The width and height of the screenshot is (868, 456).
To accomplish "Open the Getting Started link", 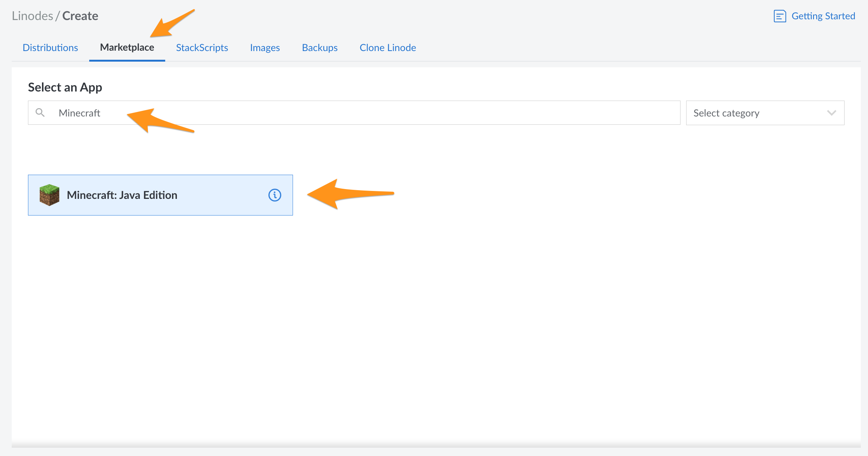I will coord(823,16).
